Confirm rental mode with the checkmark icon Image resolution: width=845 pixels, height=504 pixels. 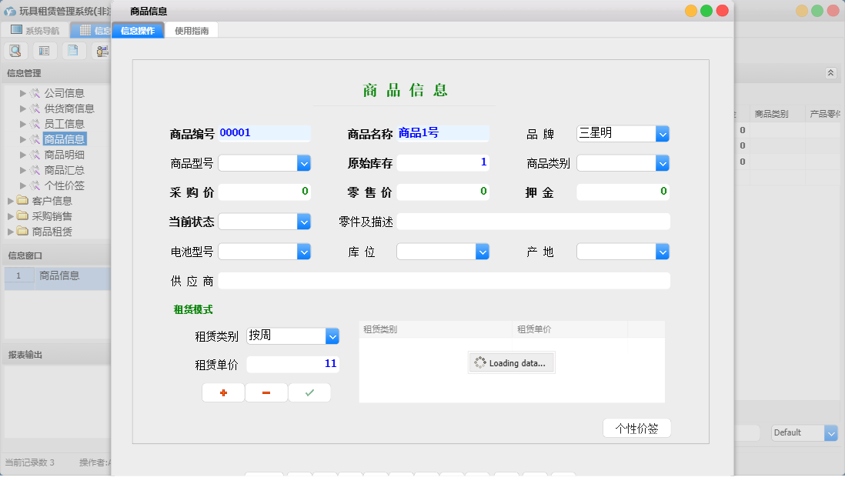point(309,392)
